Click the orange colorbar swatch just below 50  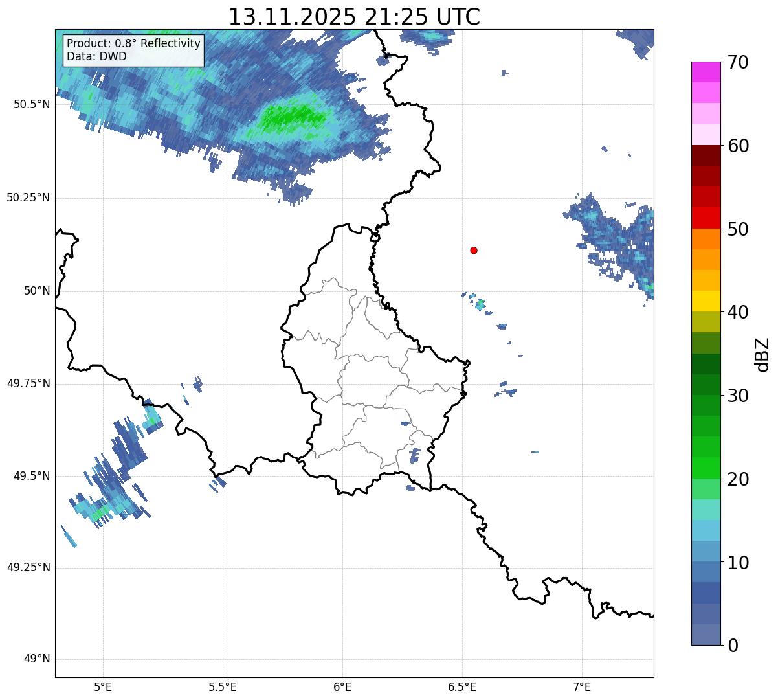coord(706,239)
